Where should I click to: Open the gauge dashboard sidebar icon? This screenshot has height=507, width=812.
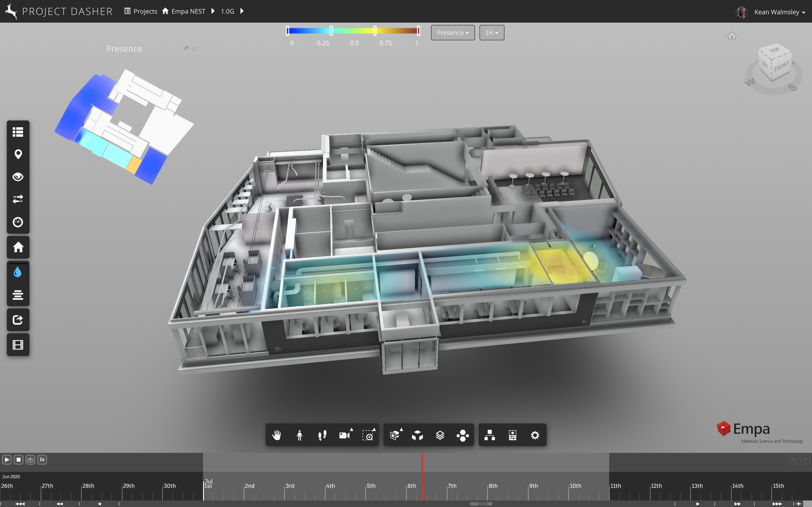18,222
